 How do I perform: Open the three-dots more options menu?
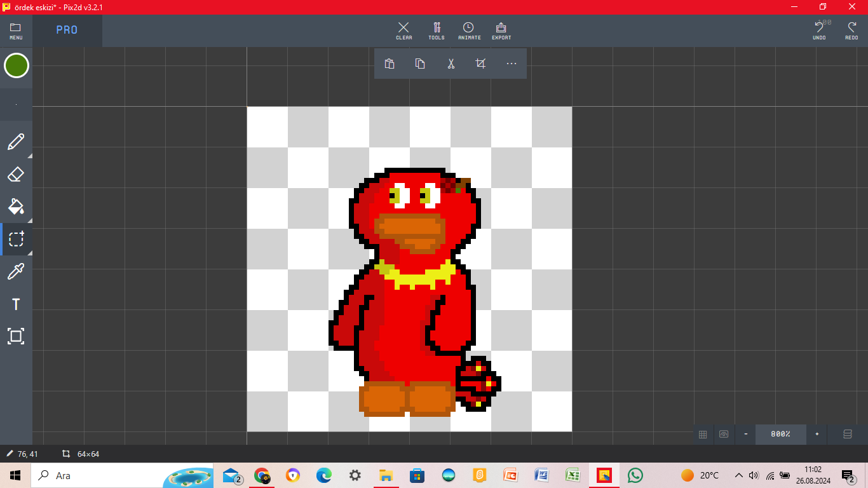pos(512,64)
